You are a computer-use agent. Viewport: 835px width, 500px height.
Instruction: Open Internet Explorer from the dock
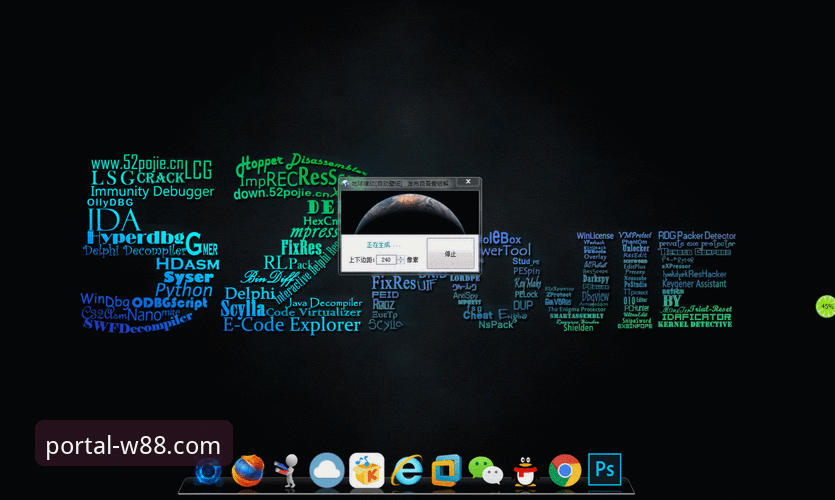(407, 471)
